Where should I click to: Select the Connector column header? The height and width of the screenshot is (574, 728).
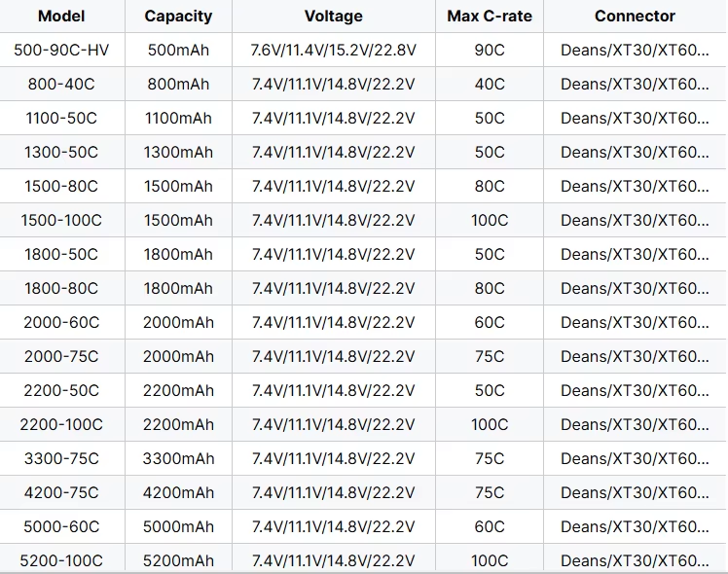tap(635, 17)
